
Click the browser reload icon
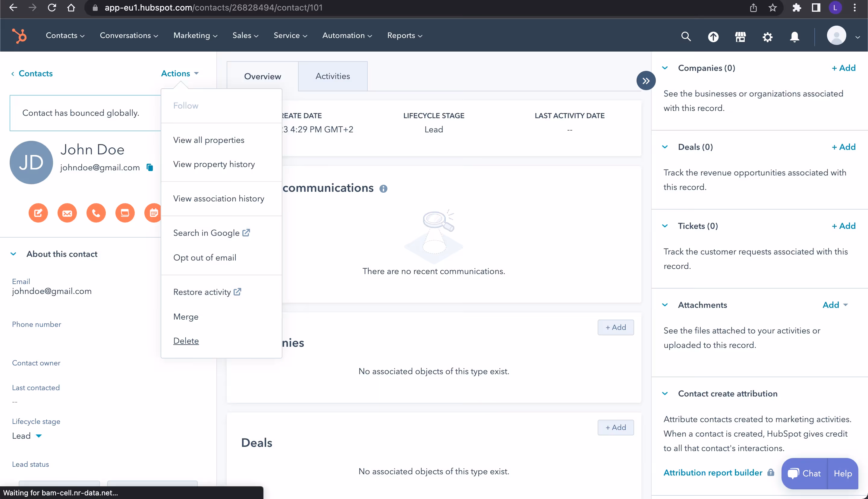pyautogui.click(x=52, y=8)
